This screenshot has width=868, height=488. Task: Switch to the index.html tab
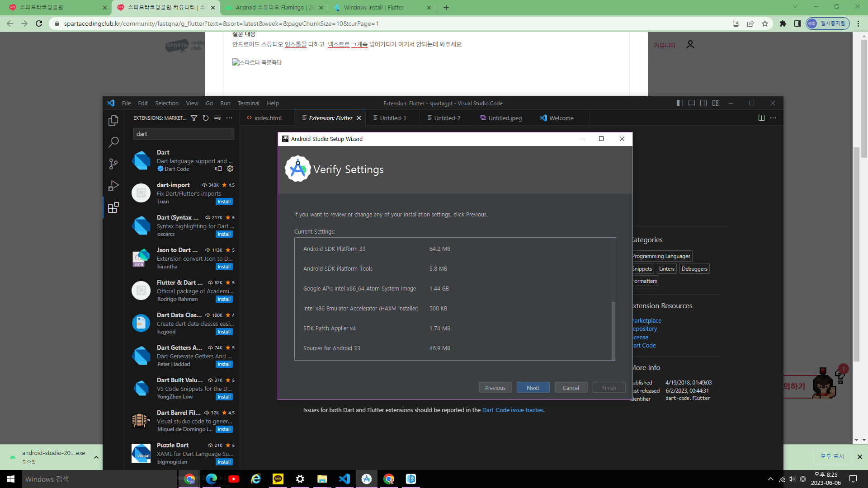(x=268, y=118)
